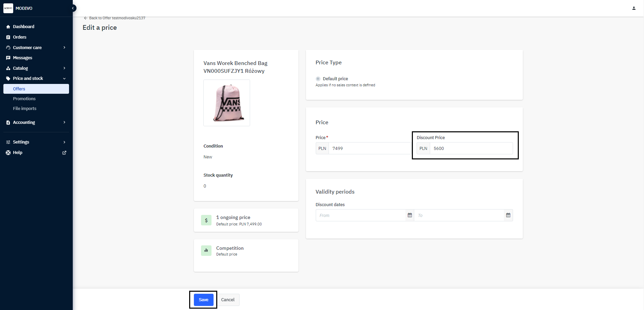Expand the Accounting menu section
The height and width of the screenshot is (310, 644).
click(x=64, y=123)
